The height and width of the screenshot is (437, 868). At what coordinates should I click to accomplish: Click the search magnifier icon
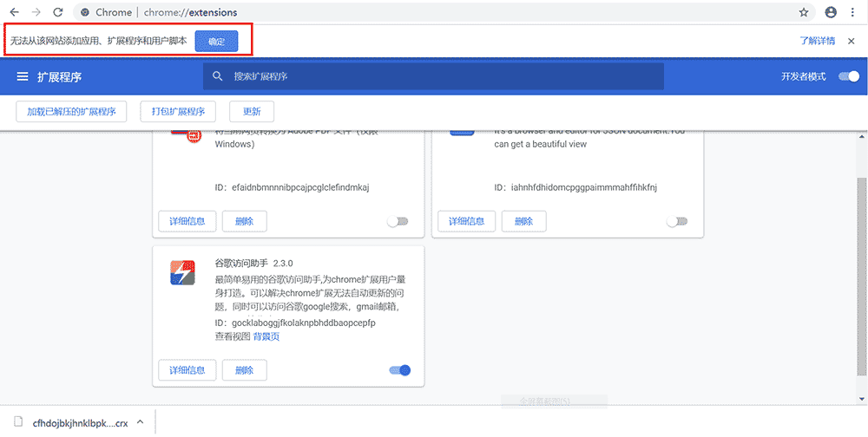[x=218, y=76]
